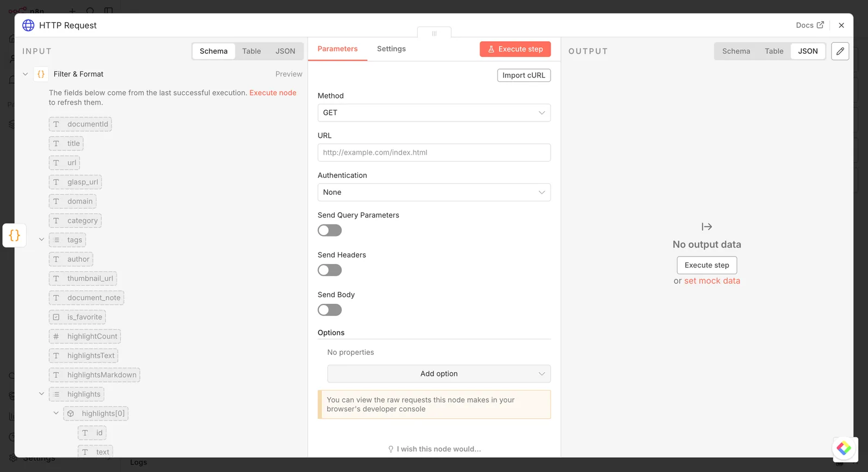Switch to the Settings tab
Viewport: 868px width, 472px height.
tap(391, 49)
